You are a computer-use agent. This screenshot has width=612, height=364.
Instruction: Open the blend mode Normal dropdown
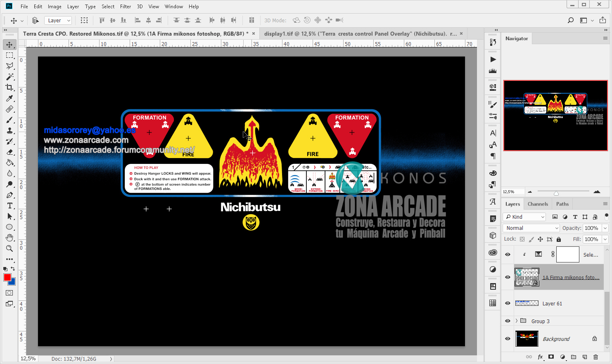point(531,228)
